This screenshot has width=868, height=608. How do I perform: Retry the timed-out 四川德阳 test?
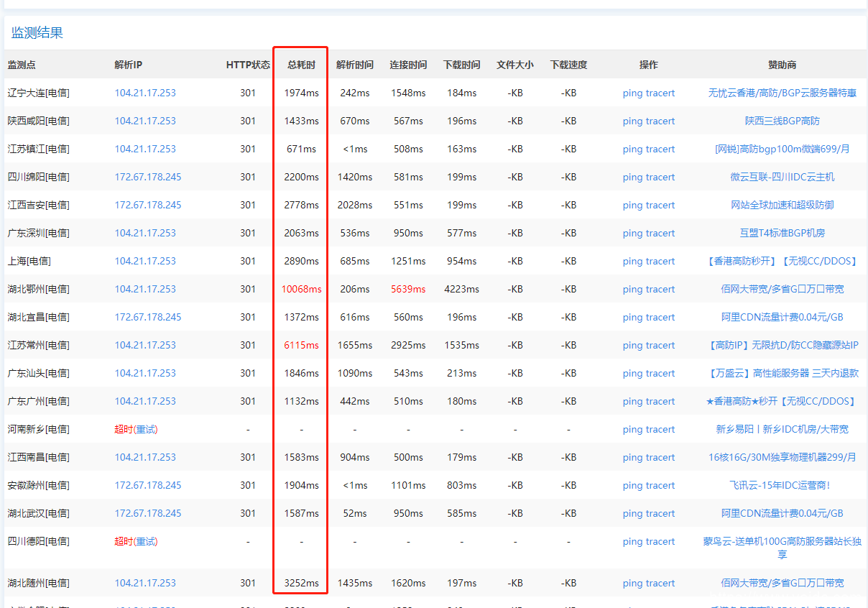pyautogui.click(x=145, y=541)
